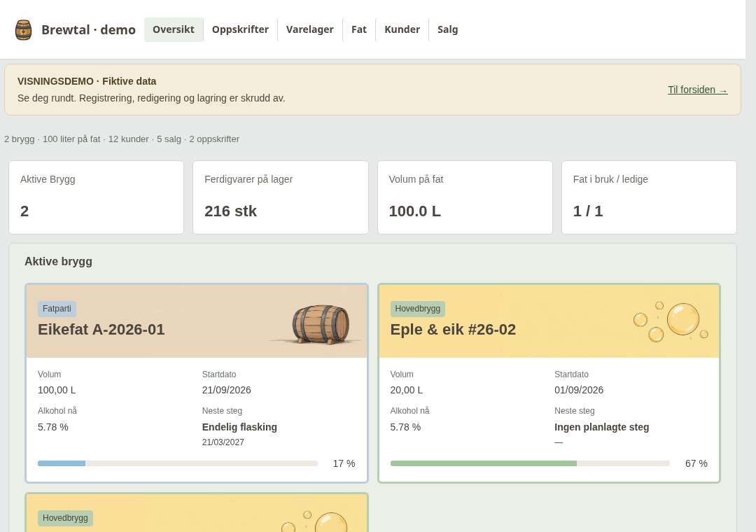Click the VISNINGSDEMO · Fiktive data heading
The height and width of the screenshot is (532, 756).
[87, 81]
